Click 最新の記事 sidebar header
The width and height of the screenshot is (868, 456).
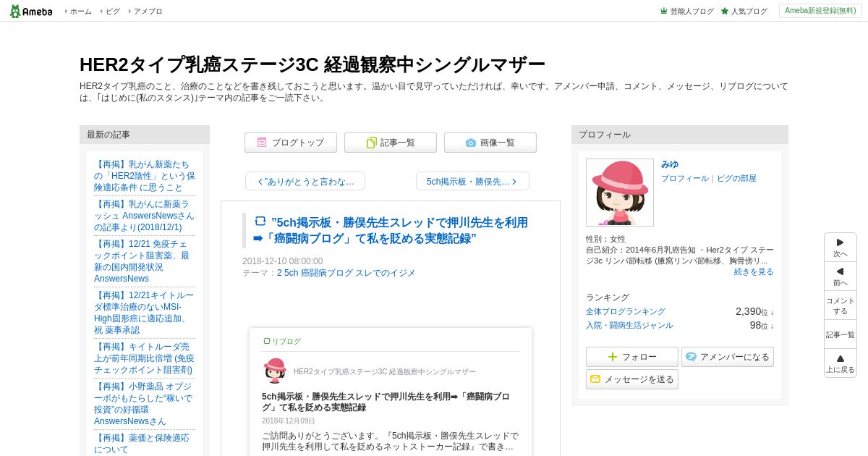(145, 135)
